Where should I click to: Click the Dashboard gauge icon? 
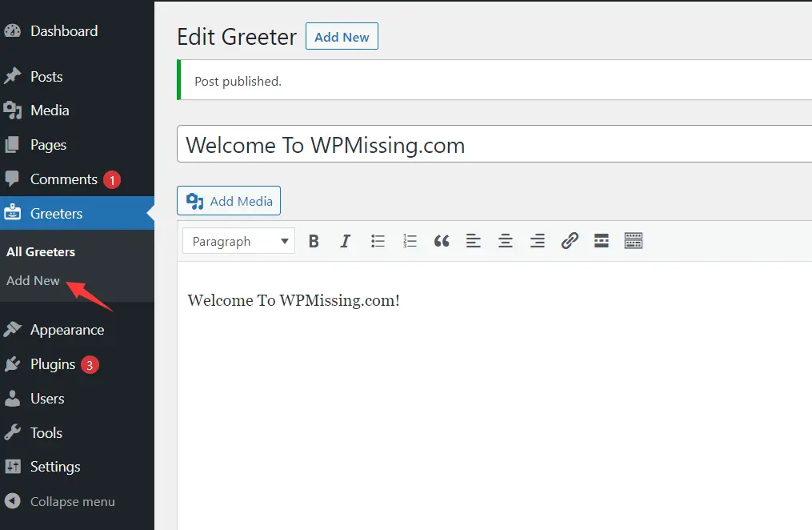tap(13, 31)
